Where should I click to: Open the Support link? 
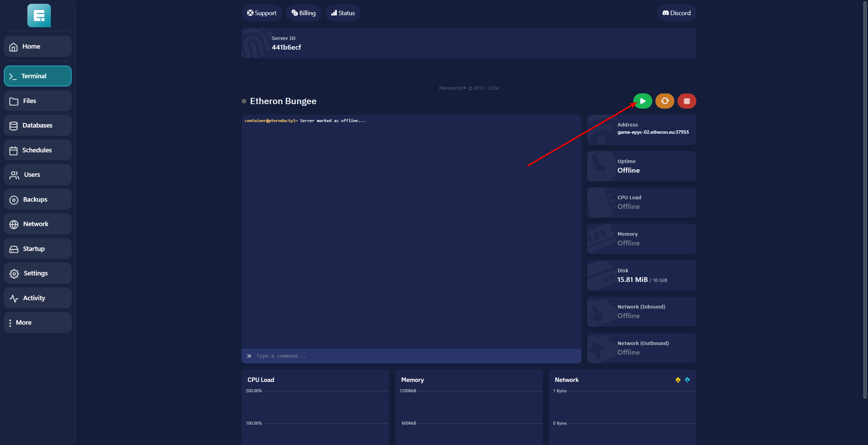[262, 13]
